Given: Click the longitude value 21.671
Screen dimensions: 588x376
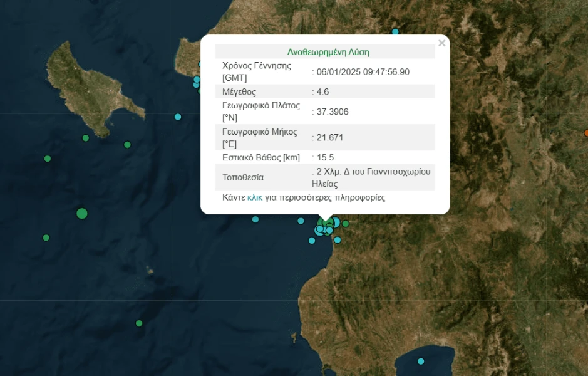Looking at the screenshot, I should (329, 138).
